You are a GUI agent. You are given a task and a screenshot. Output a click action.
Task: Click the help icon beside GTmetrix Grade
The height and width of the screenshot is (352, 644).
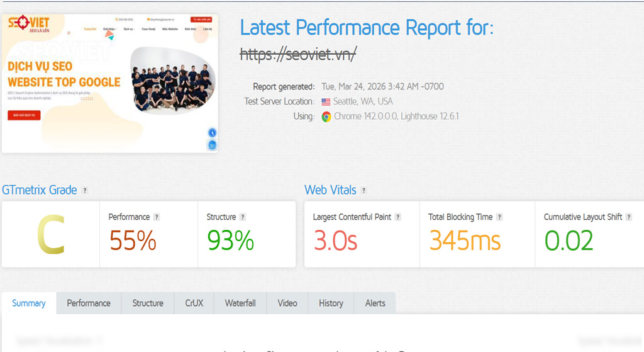click(85, 190)
